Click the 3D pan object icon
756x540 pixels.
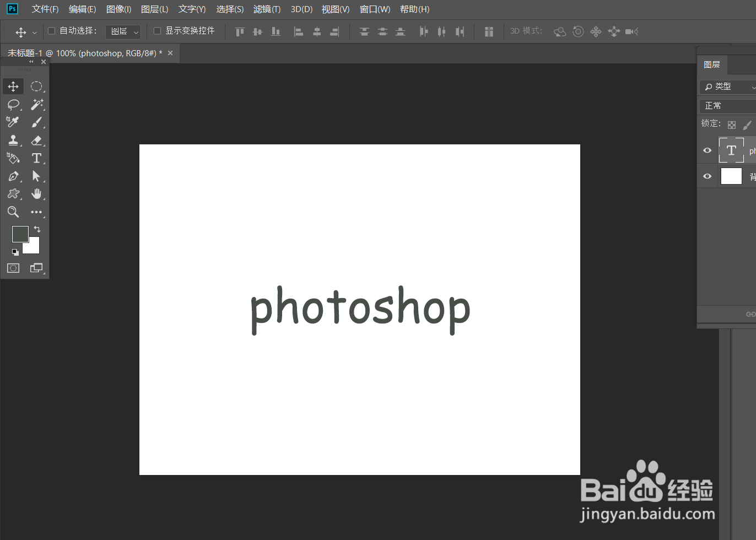click(596, 31)
